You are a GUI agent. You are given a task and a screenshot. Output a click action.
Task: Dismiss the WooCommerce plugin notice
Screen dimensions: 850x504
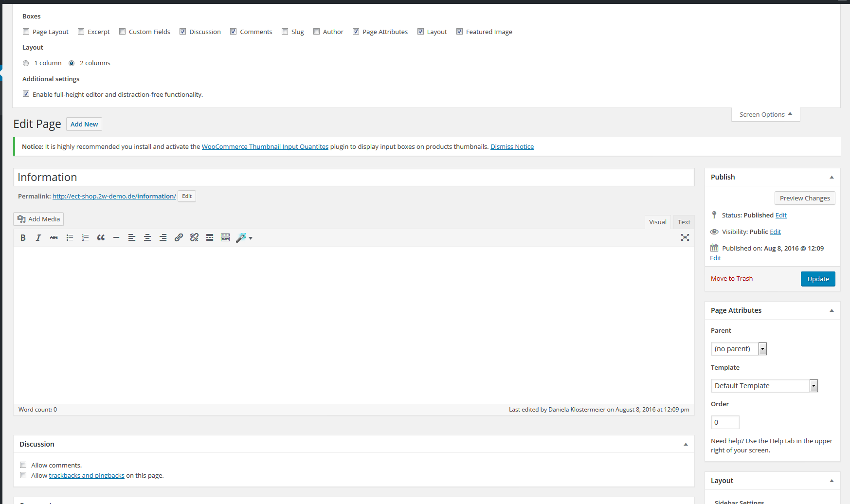[512, 146]
